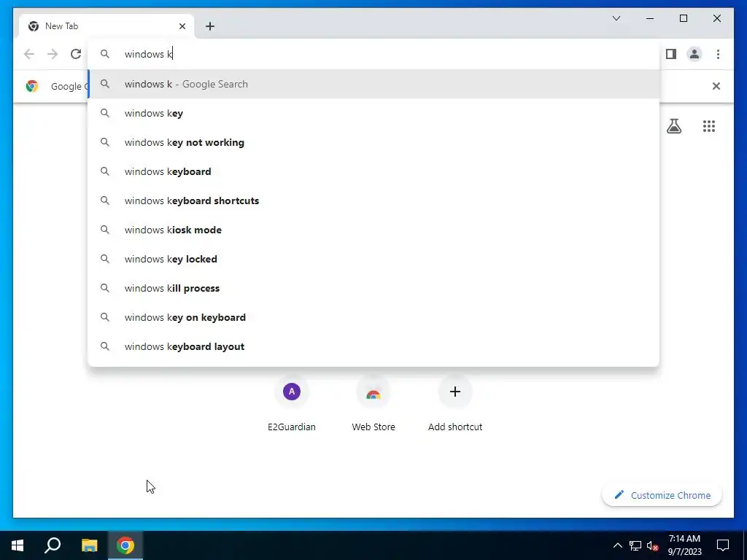This screenshot has width=747, height=560.
Task: Select "windows keyboard shortcuts" suggestion
Action: coord(373,201)
